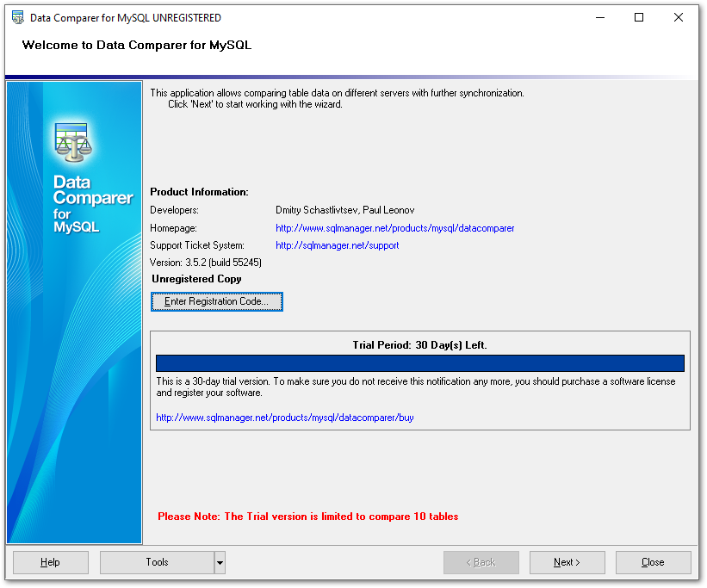Click the scales logo in the side banner
707x588 pixels.
pos(73,142)
